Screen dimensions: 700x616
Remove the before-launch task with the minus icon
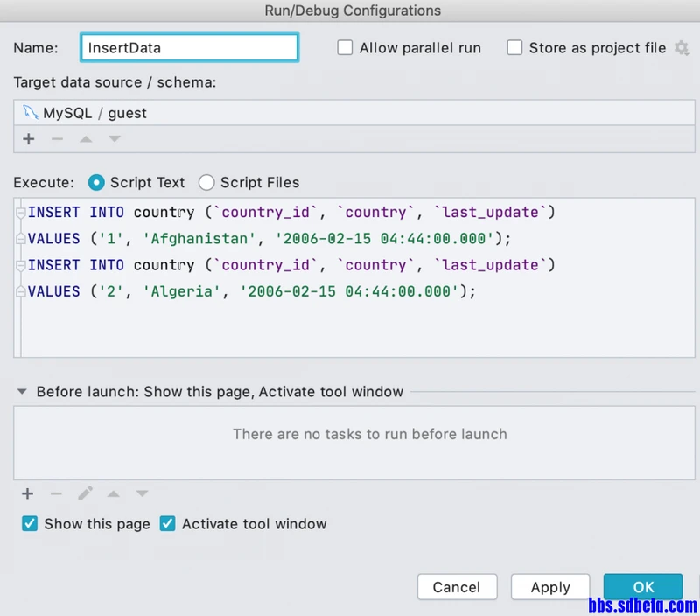56,493
